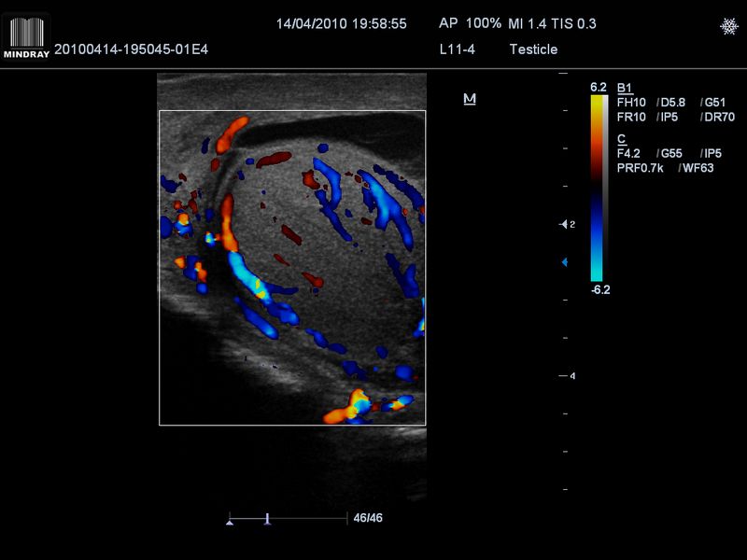
Task: Click the freeze snowflake icon
Action: [728, 26]
